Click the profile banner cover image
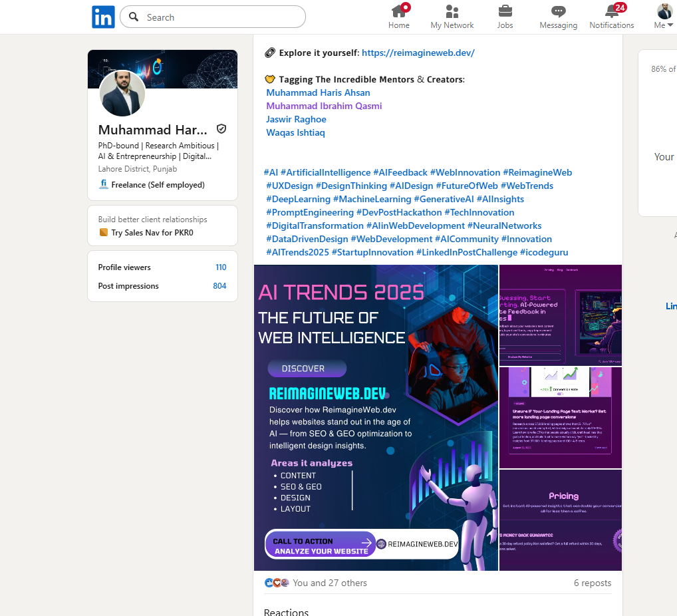The height and width of the screenshot is (616, 677). pos(162,69)
